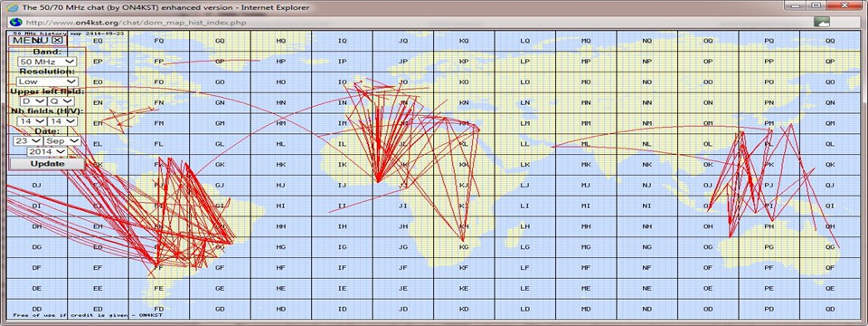Image resolution: width=868 pixels, height=326 pixels.
Task: Open the month dropdown showing Sep
Action: (62, 141)
